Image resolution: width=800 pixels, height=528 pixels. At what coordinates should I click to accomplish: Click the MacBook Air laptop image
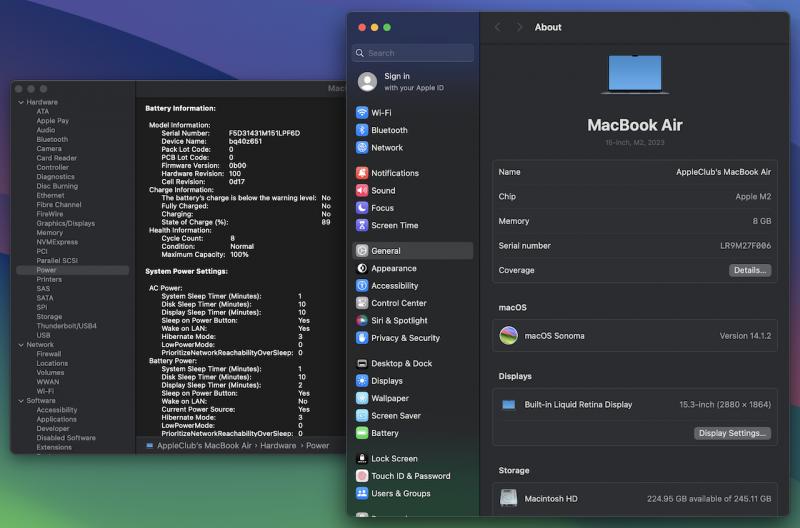[x=635, y=74]
